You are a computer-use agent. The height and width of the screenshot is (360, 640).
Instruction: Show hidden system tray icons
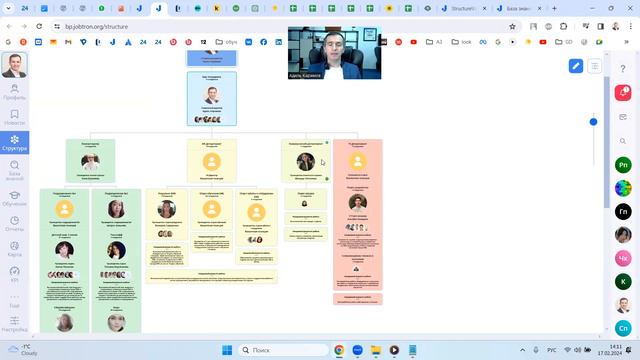point(522,350)
